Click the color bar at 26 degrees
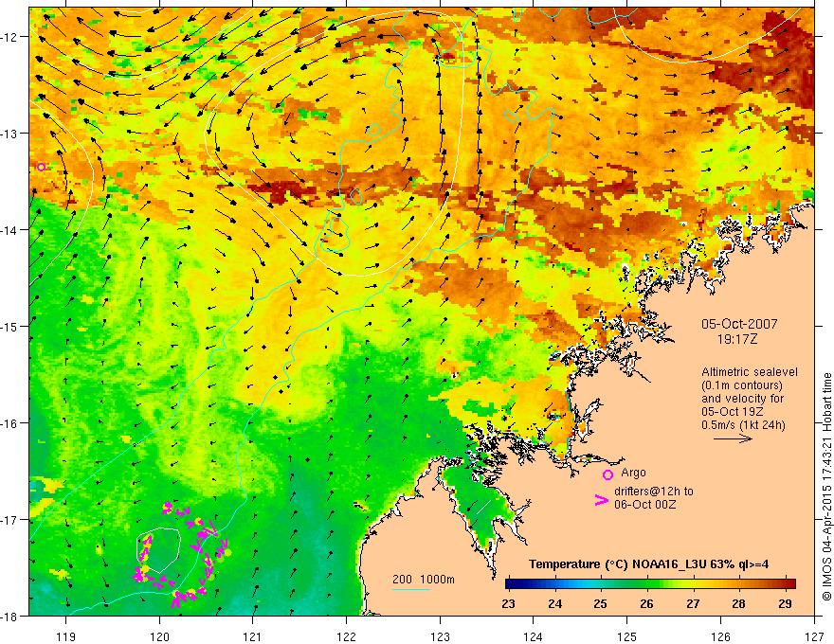This screenshot has width=834, height=644. point(646,584)
